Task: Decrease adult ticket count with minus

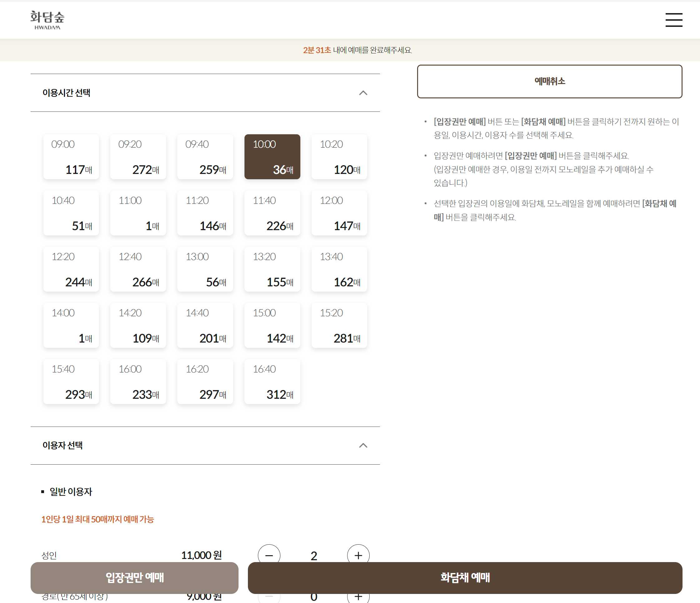Action: pyautogui.click(x=269, y=555)
